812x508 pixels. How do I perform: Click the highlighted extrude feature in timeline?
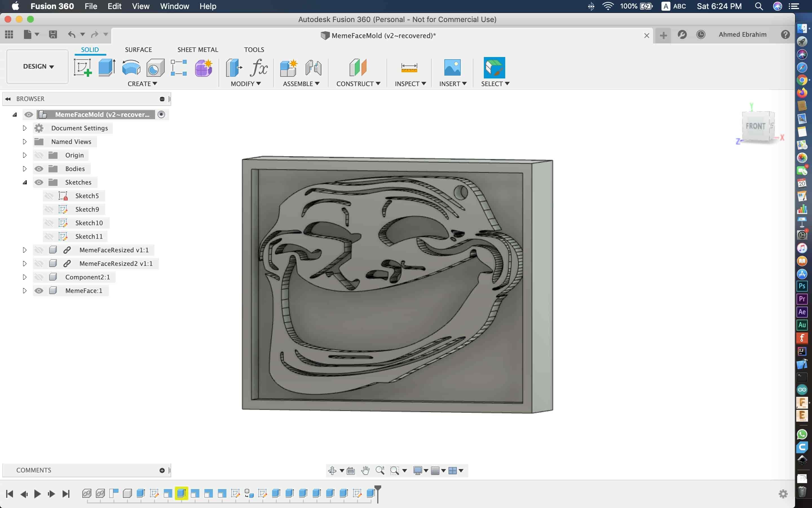pyautogui.click(x=181, y=493)
